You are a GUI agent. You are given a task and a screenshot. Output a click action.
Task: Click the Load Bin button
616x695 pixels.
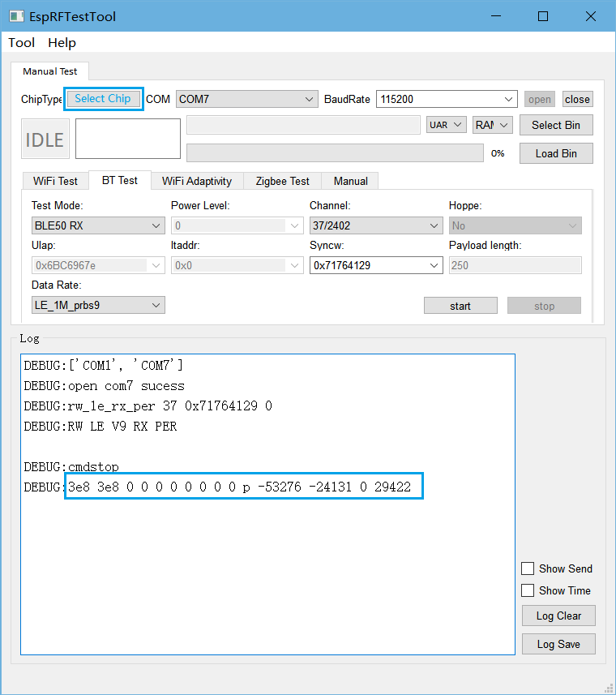click(x=556, y=153)
